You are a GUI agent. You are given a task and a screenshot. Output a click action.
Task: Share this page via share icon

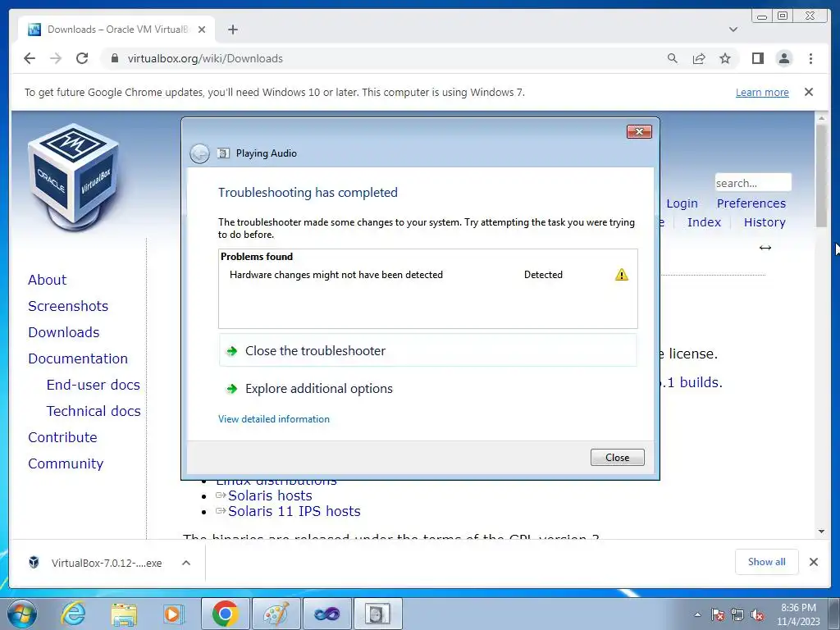699,58
